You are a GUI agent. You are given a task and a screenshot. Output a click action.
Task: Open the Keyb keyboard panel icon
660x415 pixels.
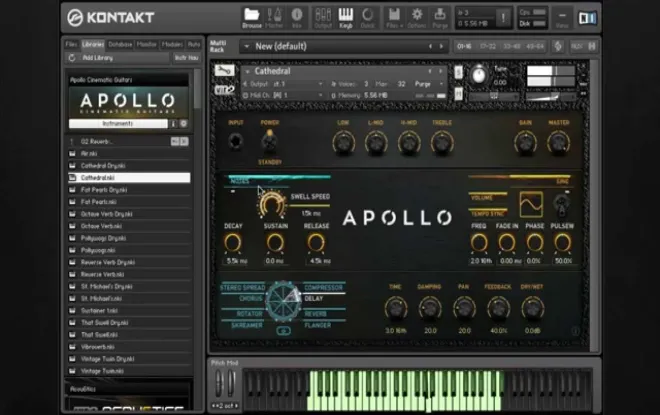point(347,15)
